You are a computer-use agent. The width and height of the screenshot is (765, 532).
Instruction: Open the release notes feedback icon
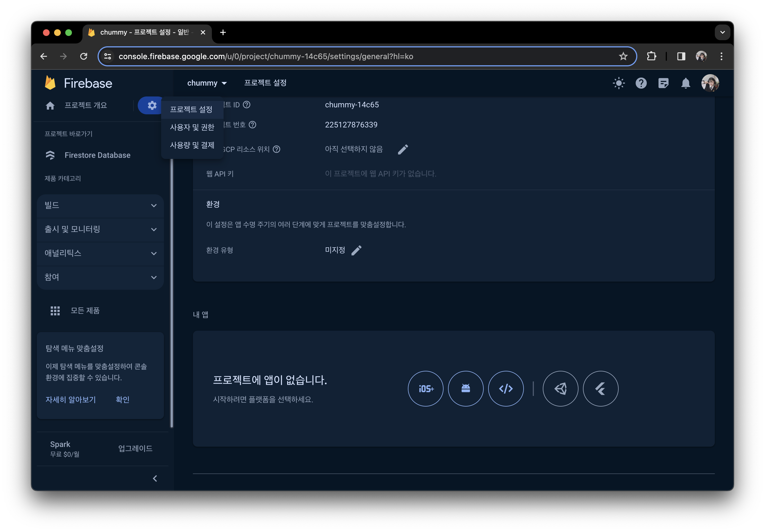[x=663, y=83]
